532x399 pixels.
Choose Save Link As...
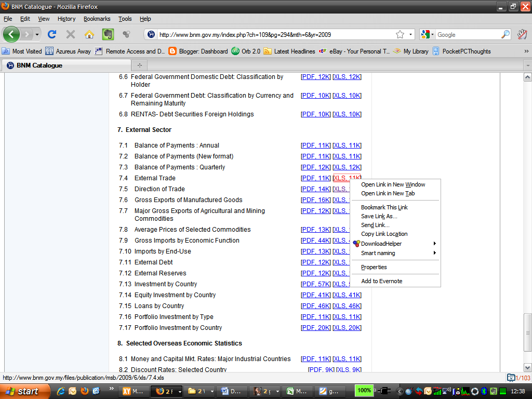395,216
